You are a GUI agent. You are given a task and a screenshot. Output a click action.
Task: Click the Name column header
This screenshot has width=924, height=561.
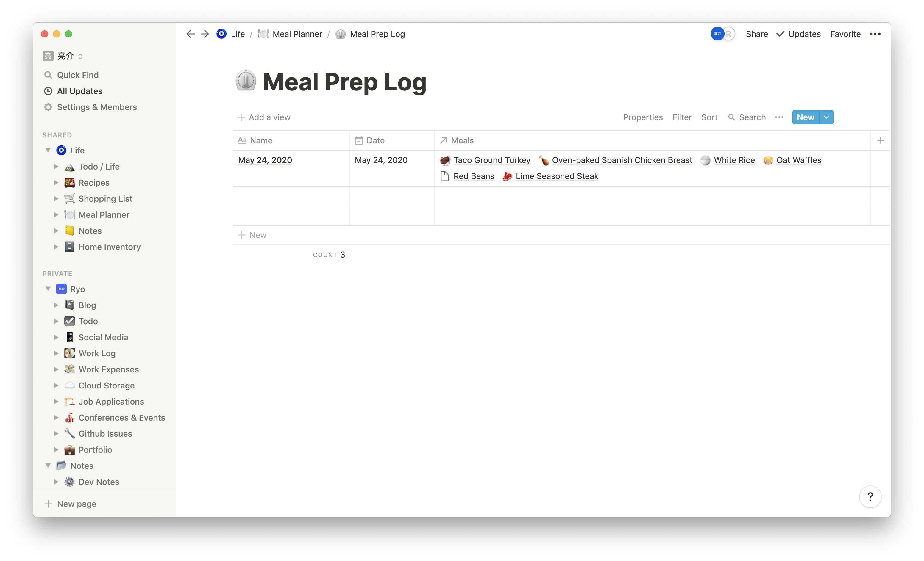pyautogui.click(x=261, y=140)
